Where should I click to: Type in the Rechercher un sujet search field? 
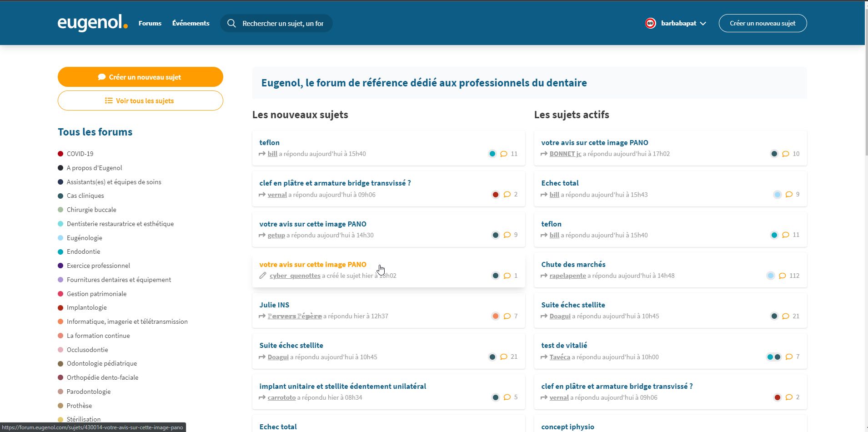(282, 23)
